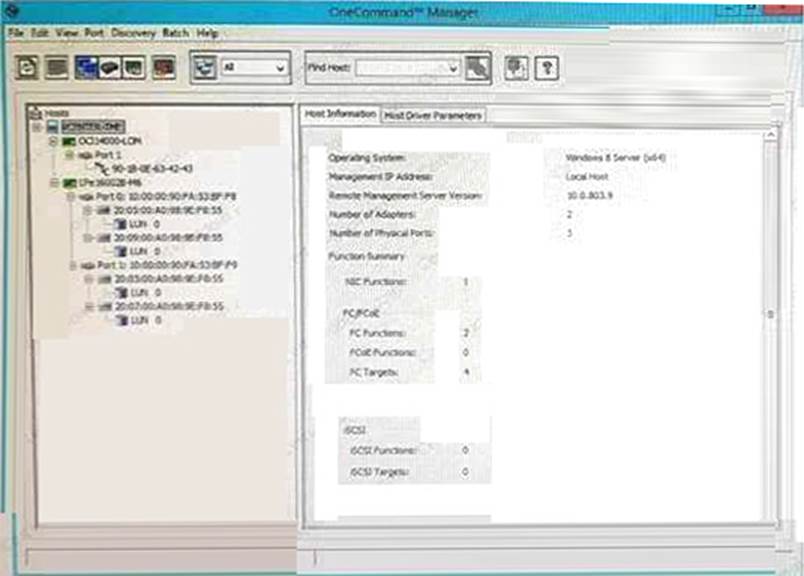Click the Discovery Refresh toolbar icon
This screenshot has width=804, height=576.
tap(27, 68)
